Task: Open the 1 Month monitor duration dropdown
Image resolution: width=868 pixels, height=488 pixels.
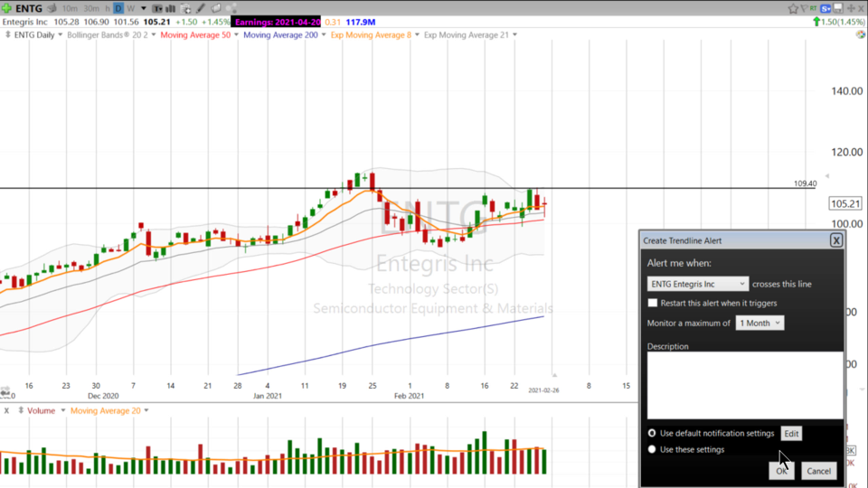Action: (759, 324)
